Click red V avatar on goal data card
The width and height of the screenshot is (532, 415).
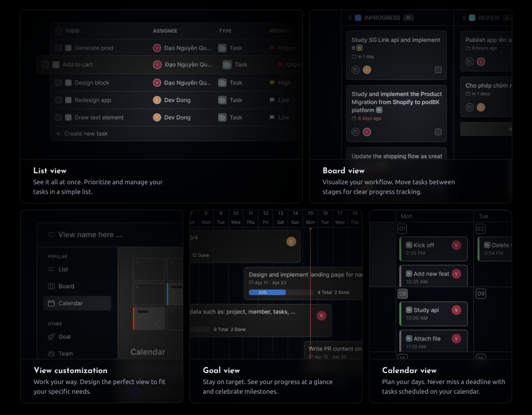click(x=321, y=315)
